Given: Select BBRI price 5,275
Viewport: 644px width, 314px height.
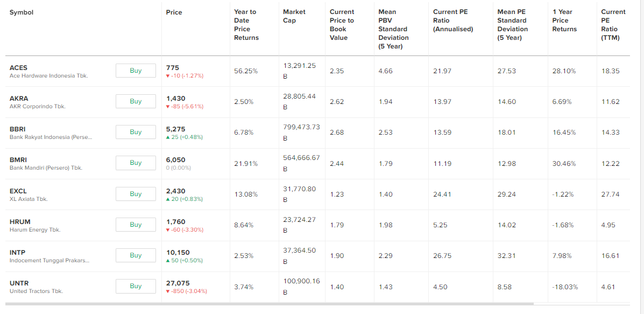Looking at the screenshot, I should [x=175, y=129].
